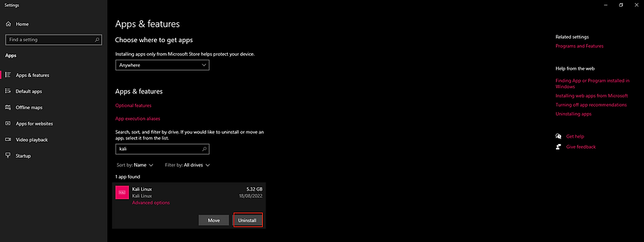Open Startup apps settings
Viewport: 644px width, 242px height.
[x=53, y=156]
